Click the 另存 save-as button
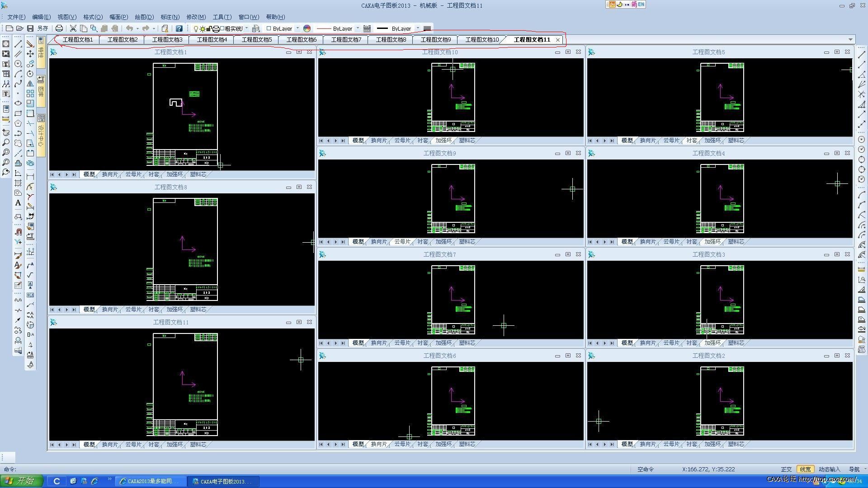The image size is (868, 488). pyautogui.click(x=42, y=28)
